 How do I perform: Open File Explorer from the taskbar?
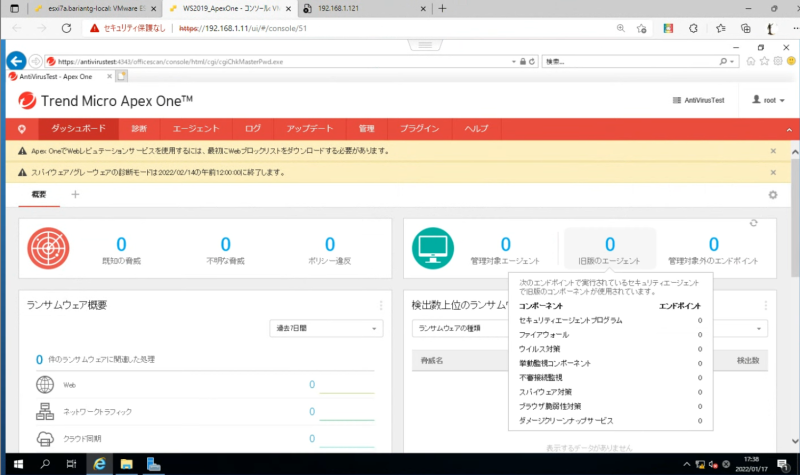coord(127,464)
